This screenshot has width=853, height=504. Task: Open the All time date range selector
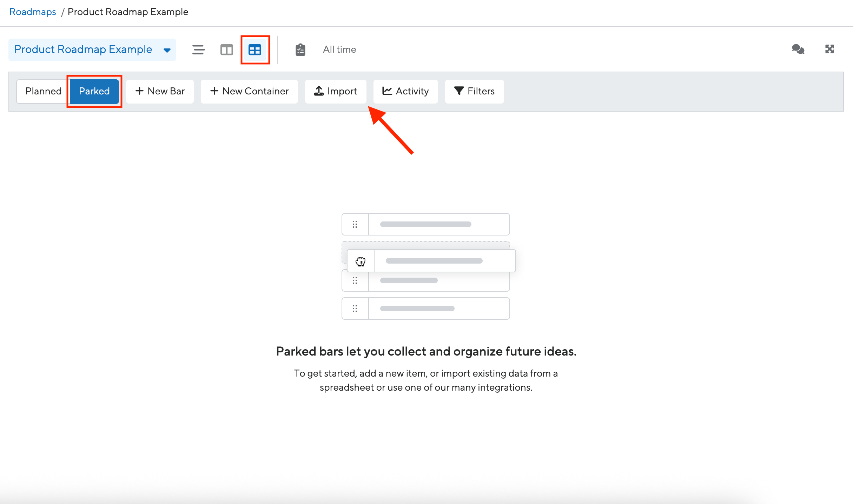pyautogui.click(x=339, y=49)
